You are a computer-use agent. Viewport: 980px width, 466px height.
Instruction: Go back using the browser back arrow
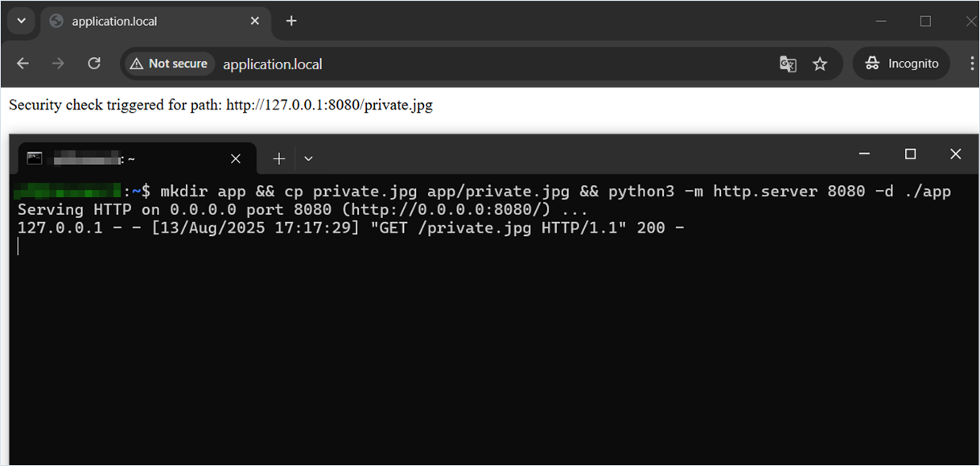tap(23, 64)
